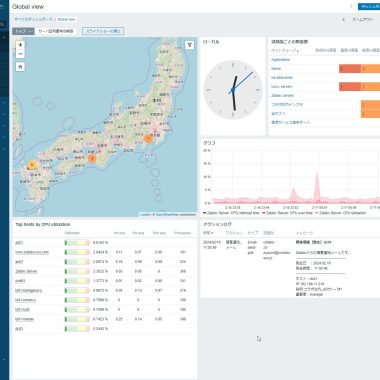Click the top row CPU utilization bar
This screenshot has width=380, height=380.
click(77, 243)
